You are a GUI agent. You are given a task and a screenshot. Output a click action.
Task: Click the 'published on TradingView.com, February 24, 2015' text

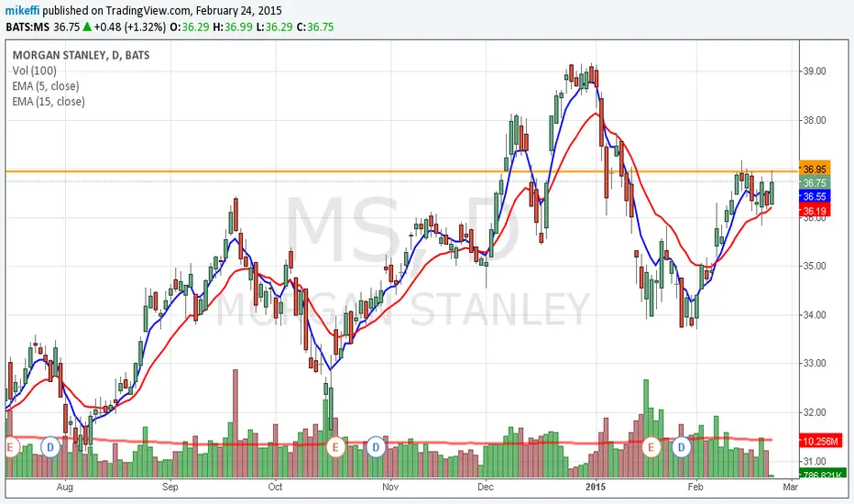162,10
